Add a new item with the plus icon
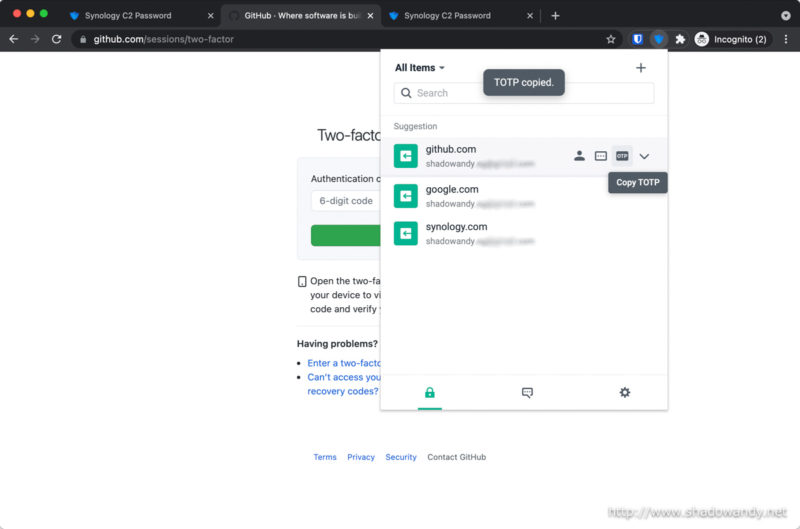The image size is (800, 529). [641, 68]
